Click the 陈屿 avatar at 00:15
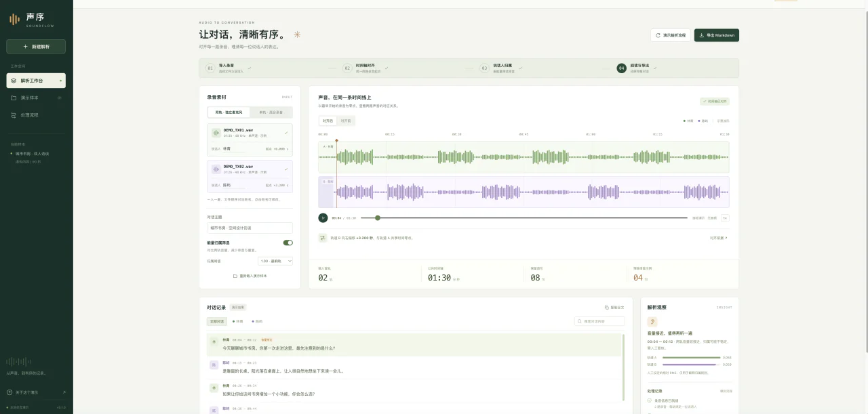 click(214, 365)
